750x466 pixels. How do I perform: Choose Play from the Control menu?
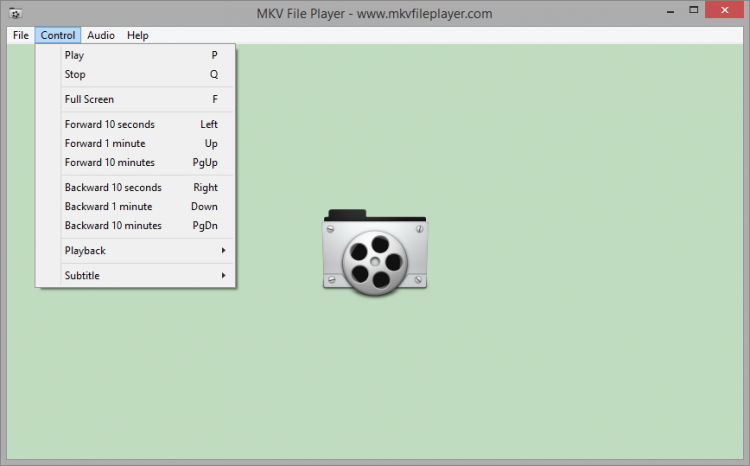pyautogui.click(x=135, y=55)
